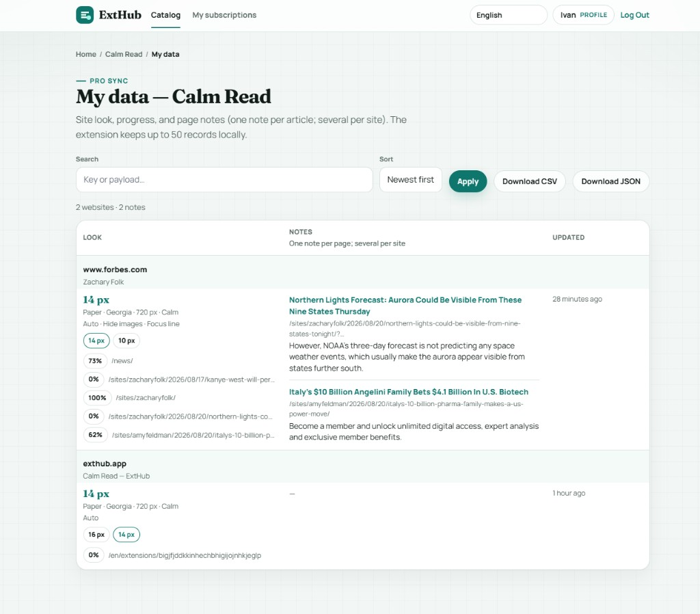Click the Calm Read — ExtHub subtitle
The width and height of the screenshot is (700, 614).
point(116,476)
